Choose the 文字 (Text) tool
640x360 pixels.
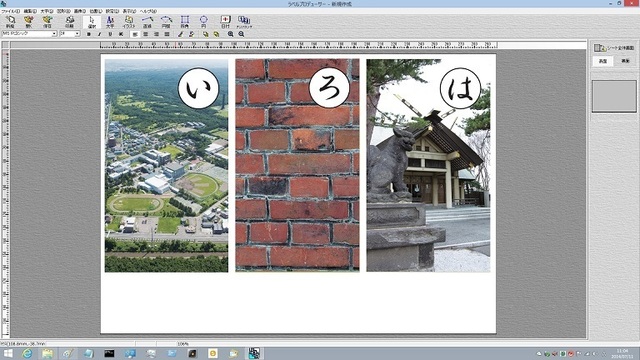click(110, 22)
